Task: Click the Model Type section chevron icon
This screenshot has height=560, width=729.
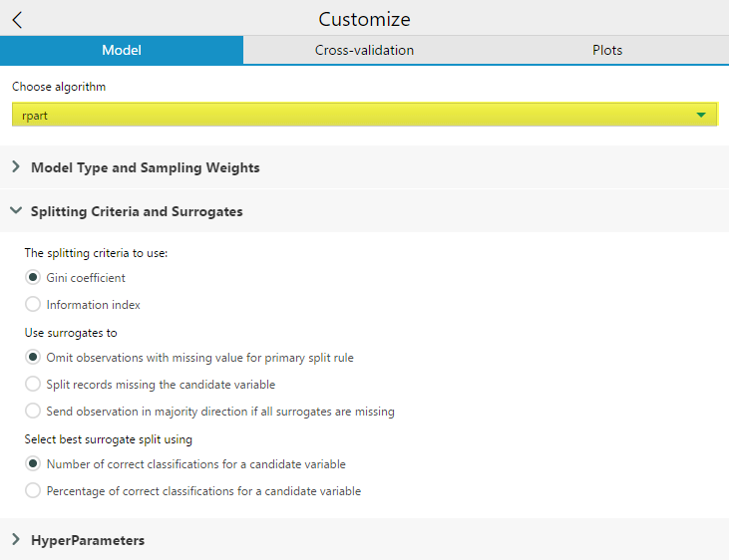Action: pyautogui.click(x=16, y=167)
